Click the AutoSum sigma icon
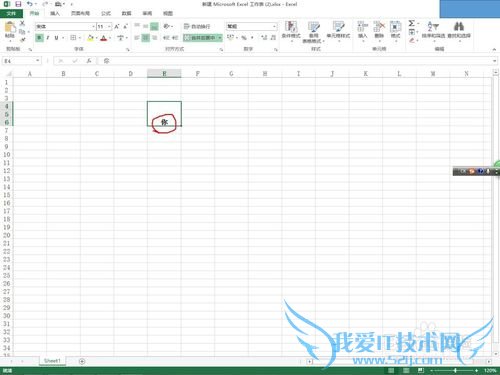 coord(412,23)
